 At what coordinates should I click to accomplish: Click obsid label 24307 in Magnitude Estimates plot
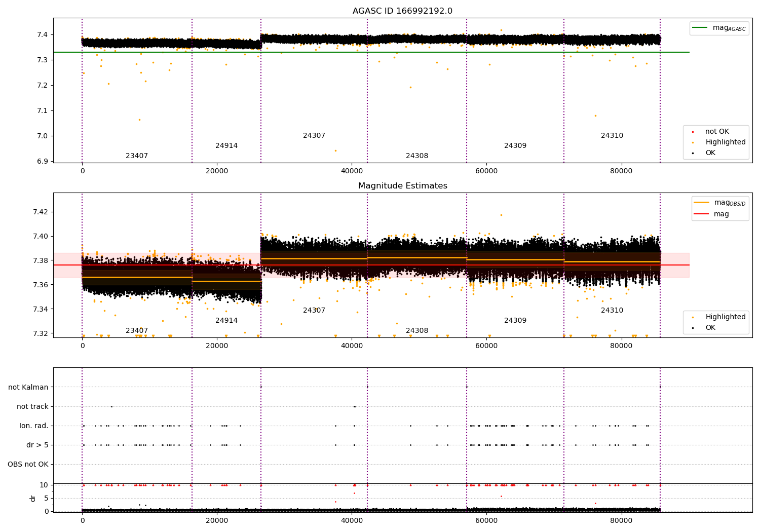(314, 311)
